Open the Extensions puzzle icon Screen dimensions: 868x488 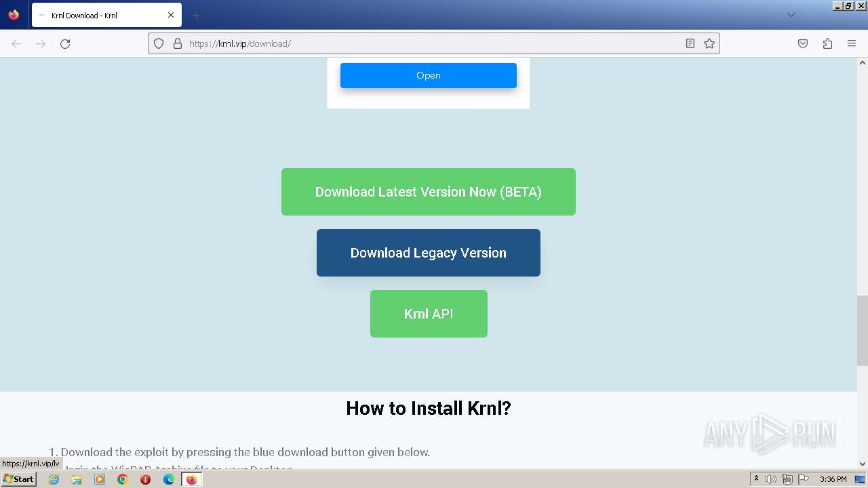pos(827,43)
